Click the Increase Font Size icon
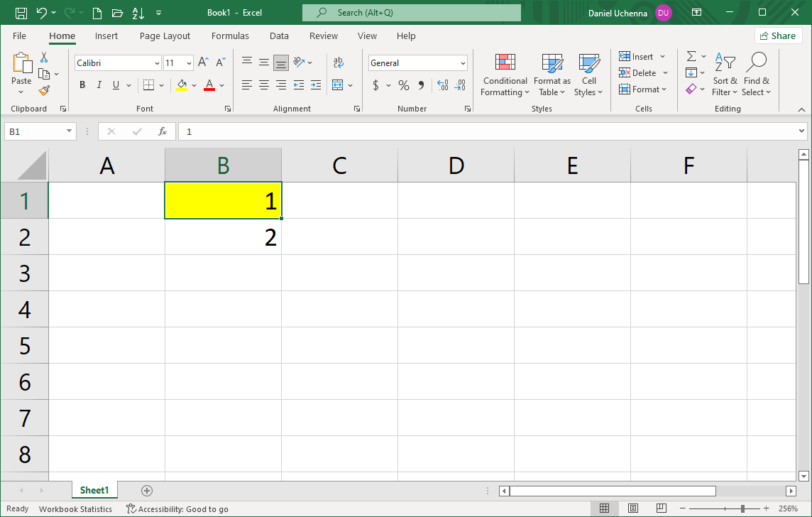The height and width of the screenshot is (517, 812). (x=203, y=62)
